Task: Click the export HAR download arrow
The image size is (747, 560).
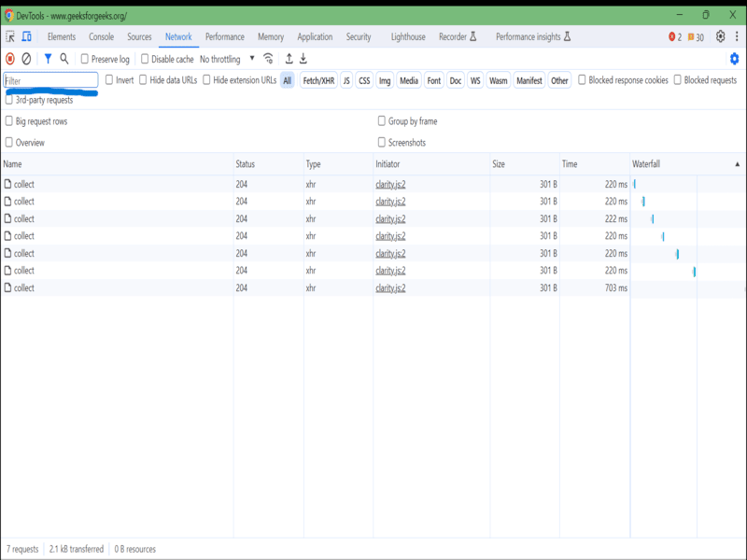Action: point(303,59)
